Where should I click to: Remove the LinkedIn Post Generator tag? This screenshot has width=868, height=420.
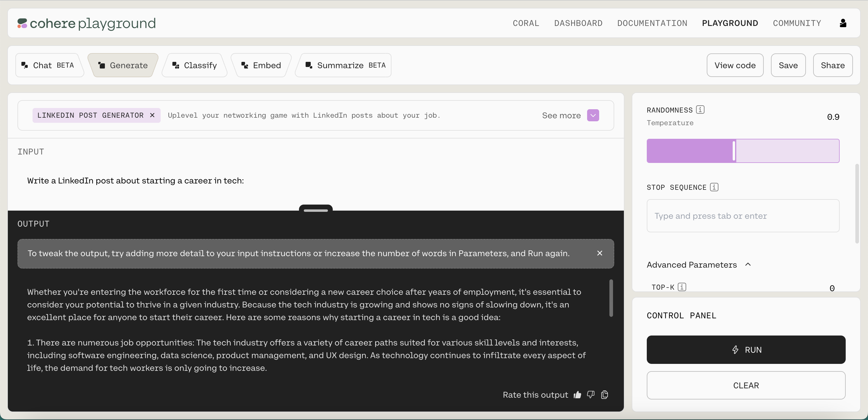click(152, 115)
